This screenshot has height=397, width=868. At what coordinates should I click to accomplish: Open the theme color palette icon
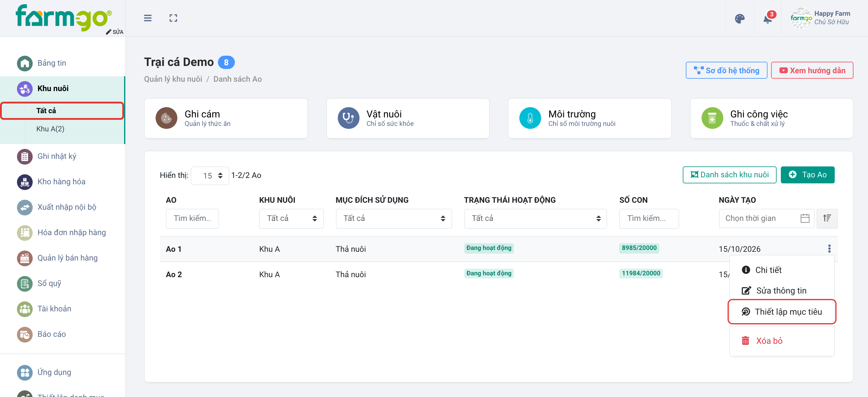pos(740,18)
